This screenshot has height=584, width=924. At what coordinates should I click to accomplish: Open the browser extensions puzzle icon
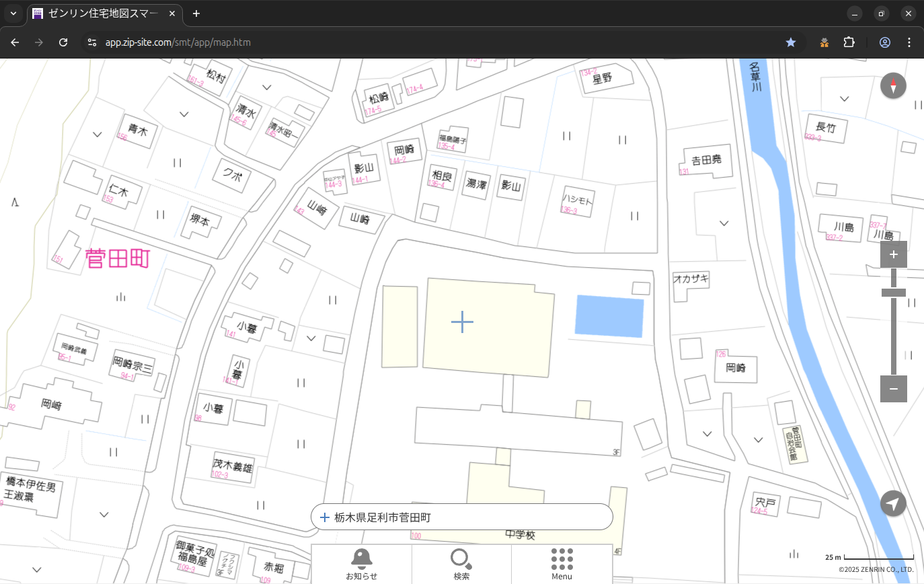[849, 42]
